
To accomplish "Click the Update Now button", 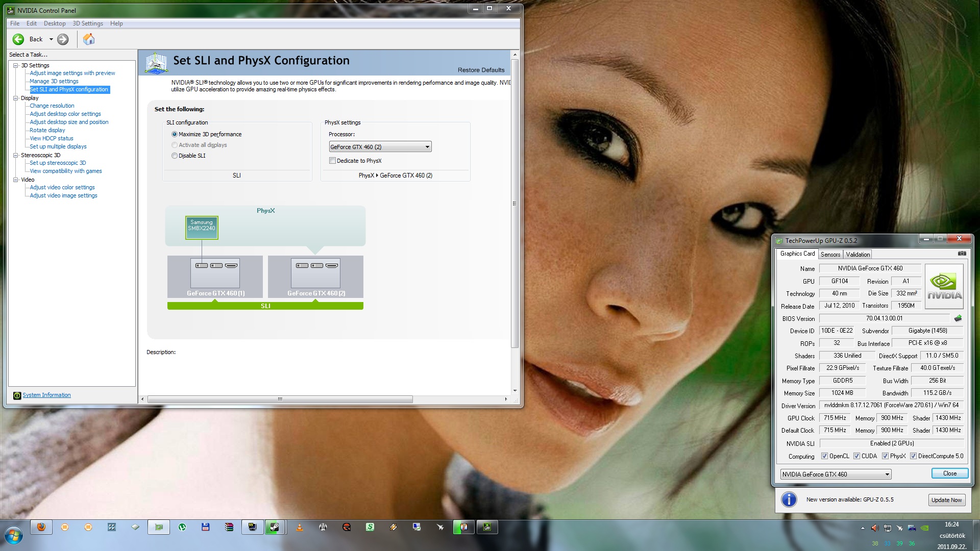I will click(x=946, y=500).
